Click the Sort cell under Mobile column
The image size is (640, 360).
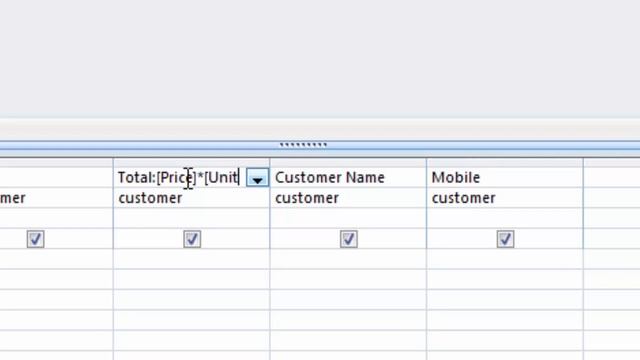tap(505, 218)
